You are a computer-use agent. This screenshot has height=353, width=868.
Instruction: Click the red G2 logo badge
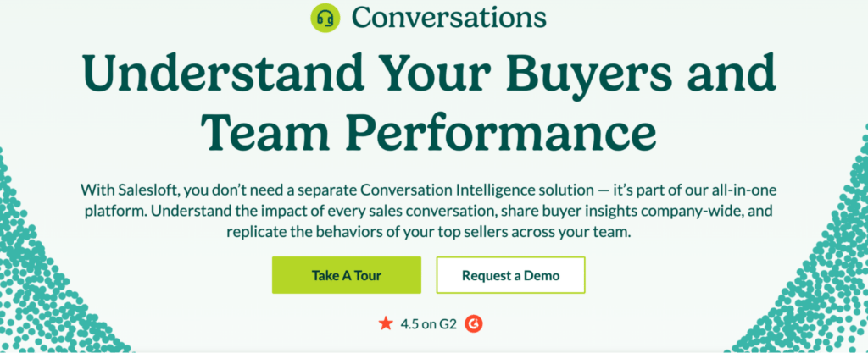click(473, 323)
